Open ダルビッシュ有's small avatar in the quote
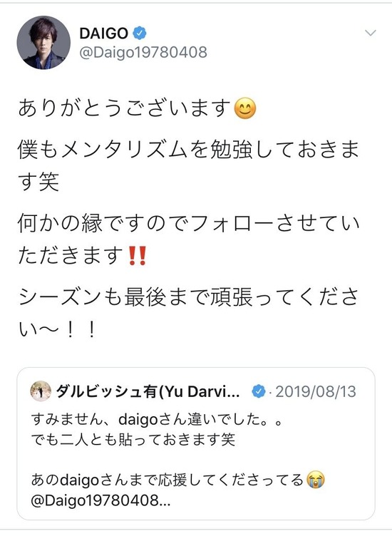 pyautogui.click(x=41, y=391)
